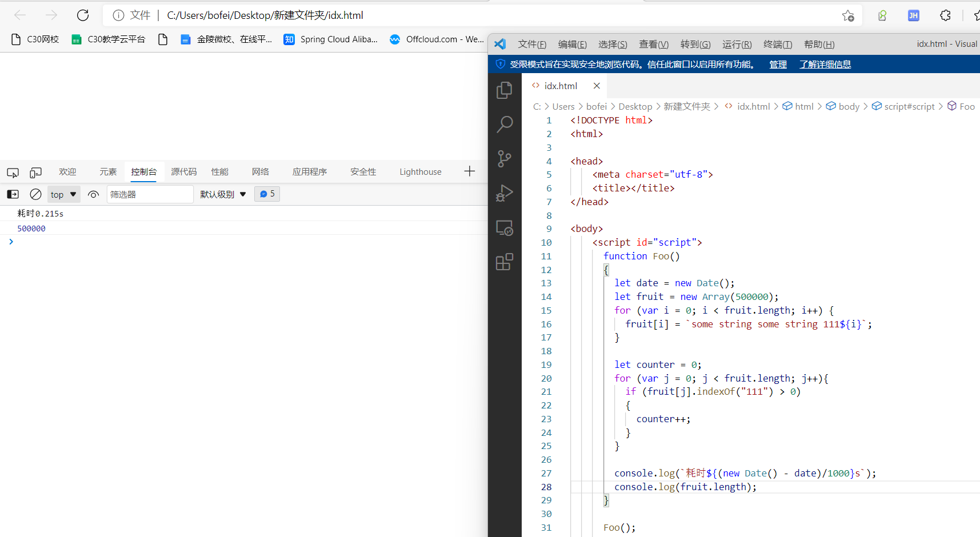The image size is (980, 537).
Task: Open the 终端 menu in VS Code
Action: pos(777,44)
